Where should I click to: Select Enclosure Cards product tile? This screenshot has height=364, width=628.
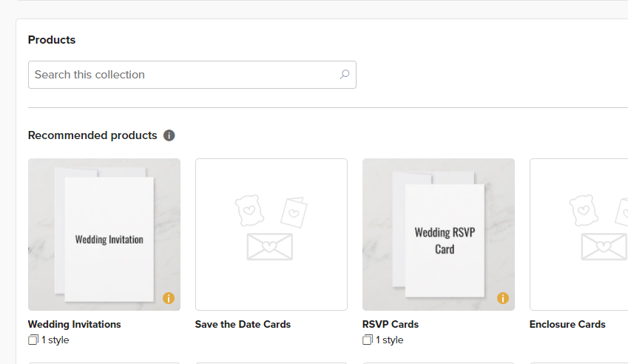click(x=578, y=235)
